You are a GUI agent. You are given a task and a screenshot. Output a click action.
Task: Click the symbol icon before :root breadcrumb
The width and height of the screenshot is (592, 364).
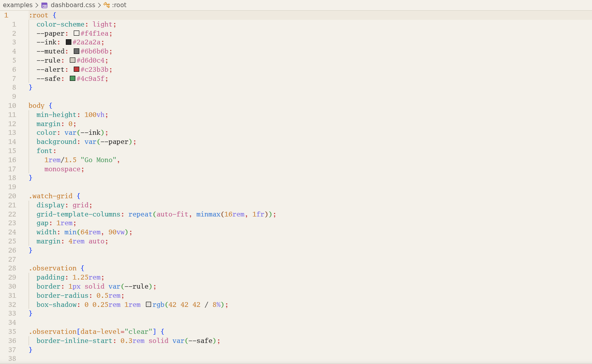click(x=107, y=5)
